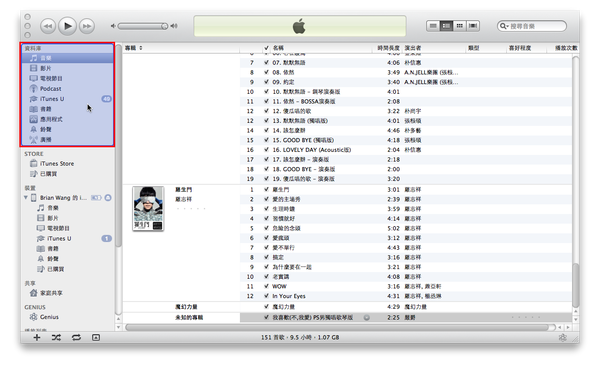Uncheck the WOW song checkbox
Viewport: 600px width, 374px height.
click(266, 286)
